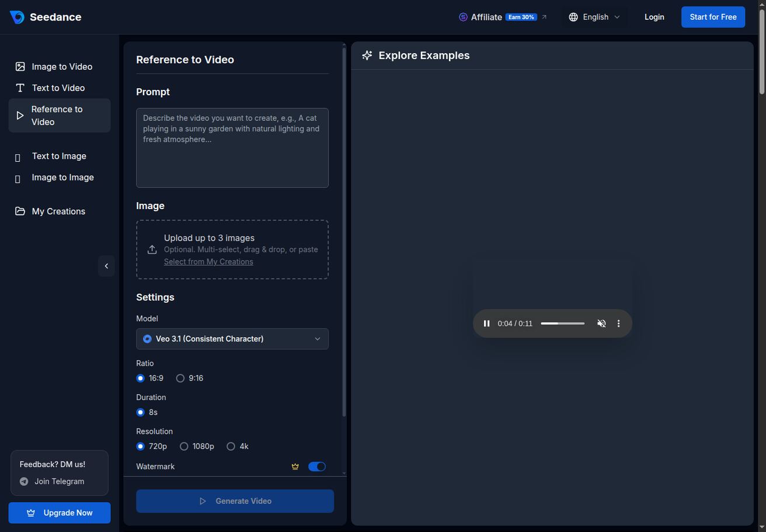Click the Telegram icon in feedback box

coord(24,482)
